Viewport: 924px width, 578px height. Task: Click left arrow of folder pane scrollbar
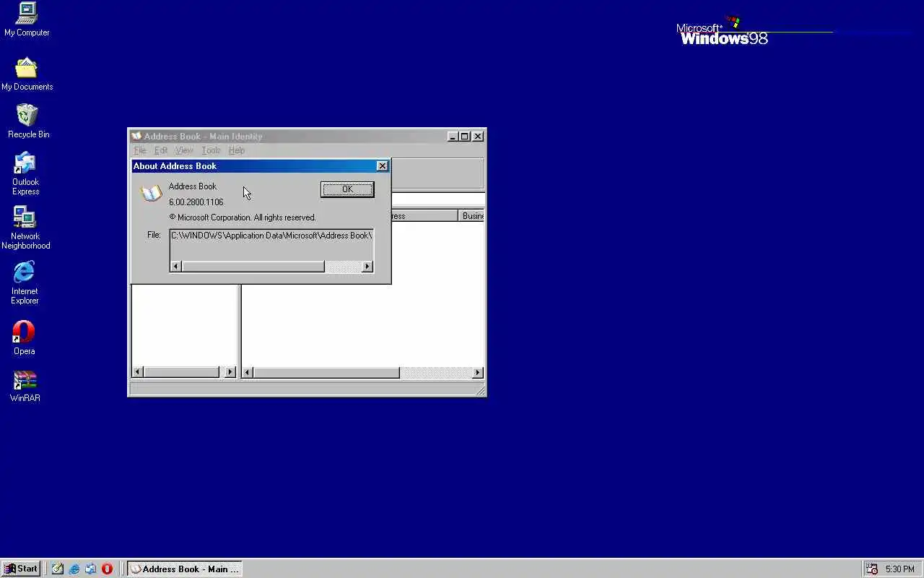point(137,373)
